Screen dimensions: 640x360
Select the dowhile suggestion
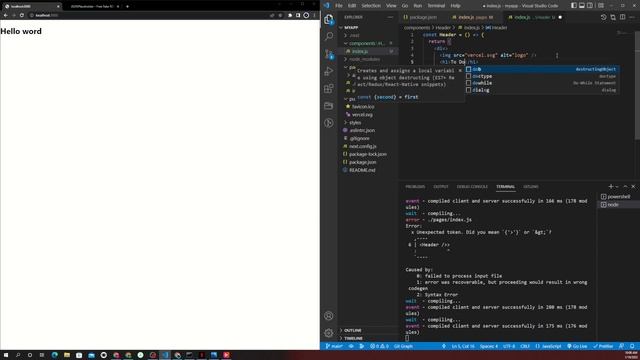(x=542, y=83)
